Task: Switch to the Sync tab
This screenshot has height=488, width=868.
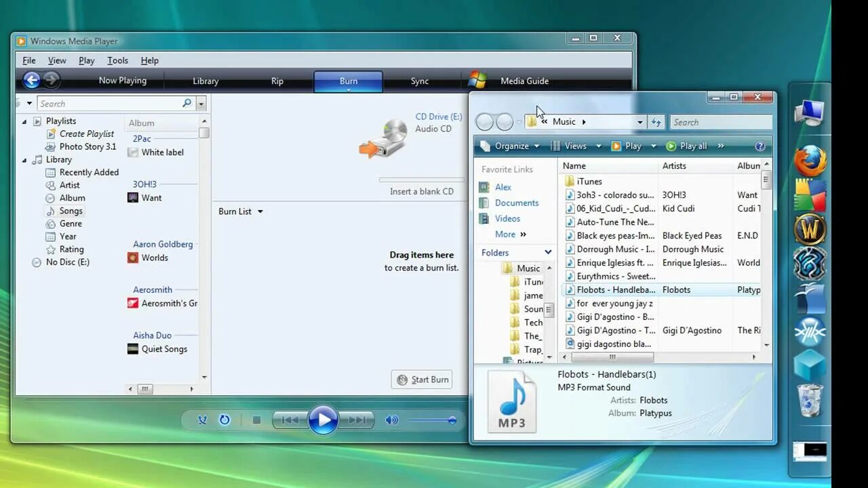Action: pyautogui.click(x=420, y=81)
